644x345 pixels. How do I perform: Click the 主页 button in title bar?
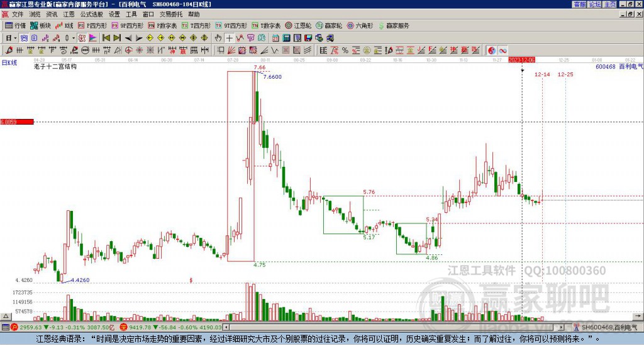(x=610, y=4)
